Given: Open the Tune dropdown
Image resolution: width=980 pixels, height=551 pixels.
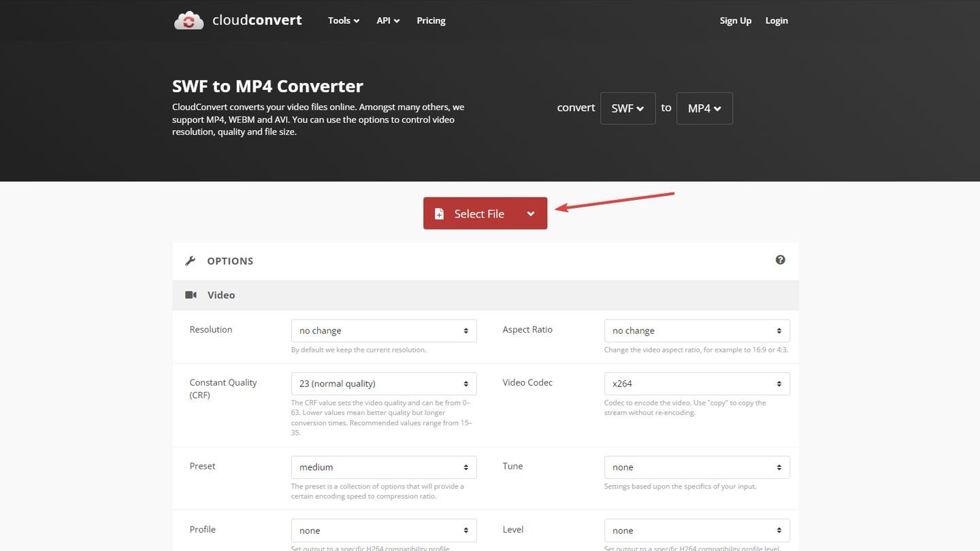Looking at the screenshot, I should point(697,467).
